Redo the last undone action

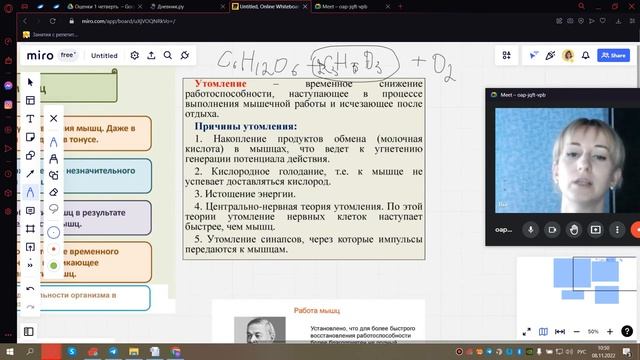(x=30, y=307)
